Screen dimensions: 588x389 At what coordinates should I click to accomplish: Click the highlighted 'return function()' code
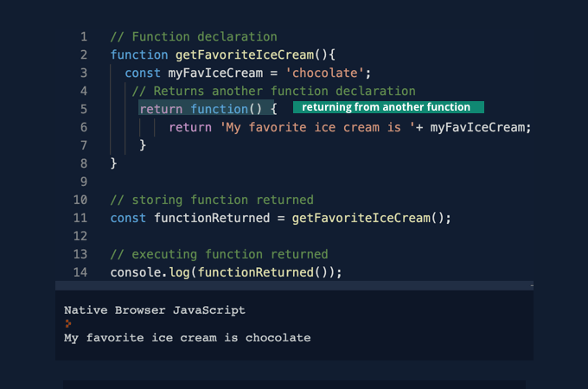(207, 109)
